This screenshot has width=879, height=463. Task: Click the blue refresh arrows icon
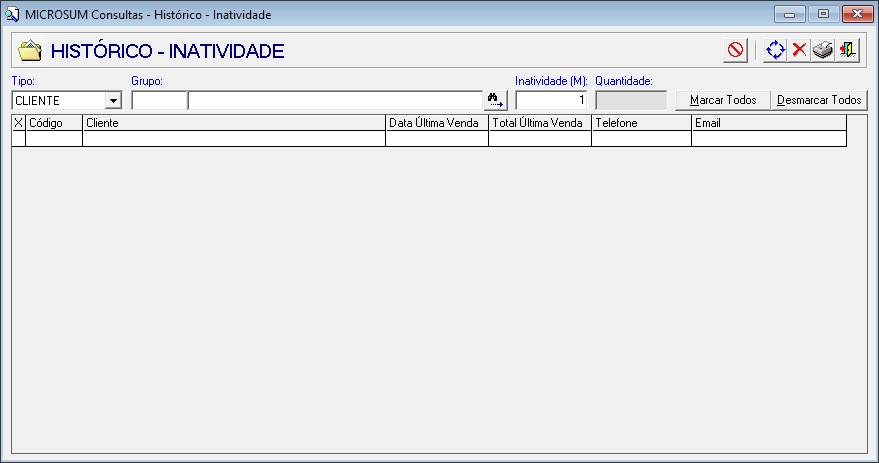coord(775,50)
